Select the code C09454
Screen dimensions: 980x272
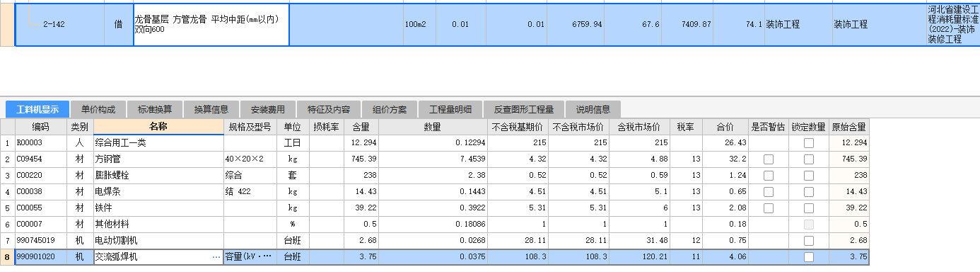(x=41, y=159)
